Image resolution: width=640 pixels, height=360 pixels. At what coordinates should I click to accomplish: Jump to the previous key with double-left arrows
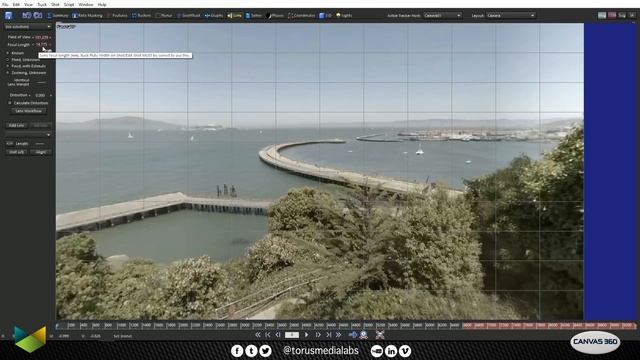click(258, 335)
